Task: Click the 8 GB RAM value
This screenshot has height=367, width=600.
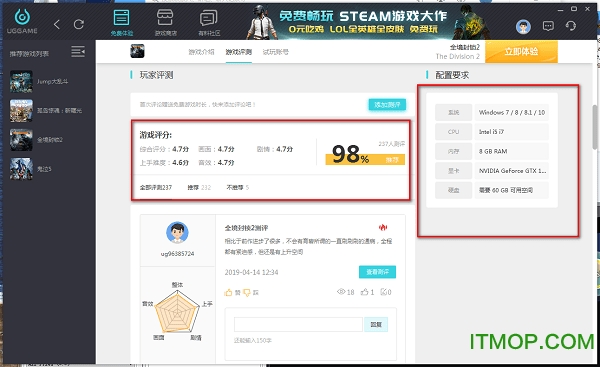Action: (512, 151)
